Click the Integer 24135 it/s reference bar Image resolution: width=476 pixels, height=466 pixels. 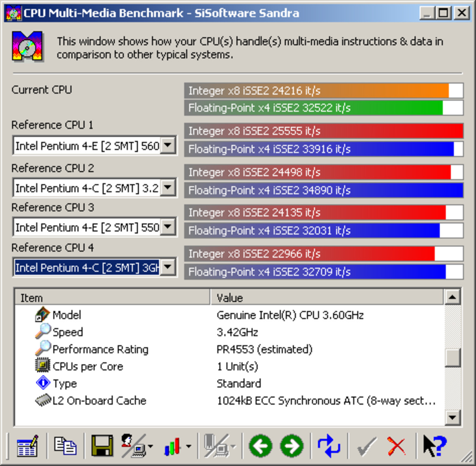click(323, 212)
